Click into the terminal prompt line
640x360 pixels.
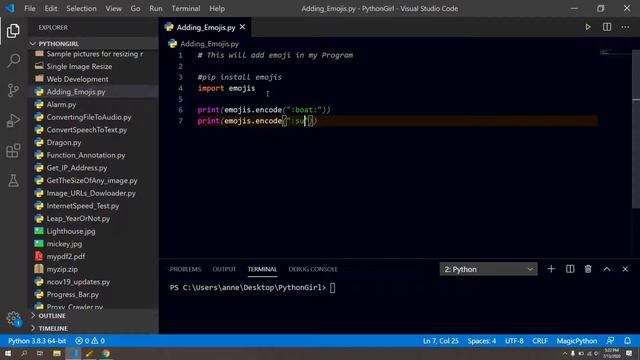pos(252,287)
